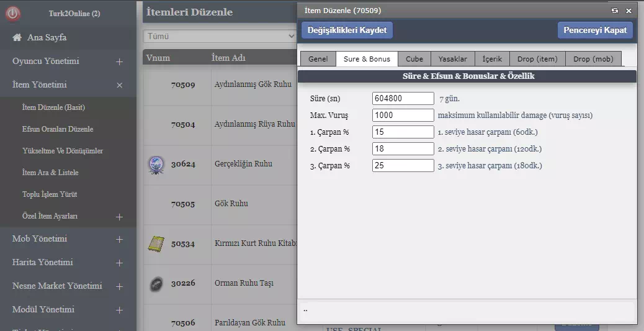The height and width of the screenshot is (331, 644).
Task: Click the red power logout icon
Action: pyautogui.click(x=13, y=14)
